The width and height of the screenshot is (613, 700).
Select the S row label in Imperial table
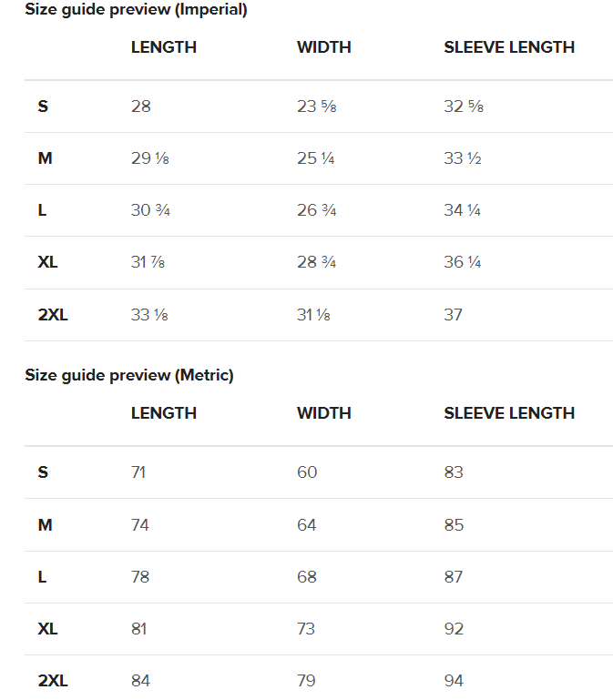pos(43,107)
